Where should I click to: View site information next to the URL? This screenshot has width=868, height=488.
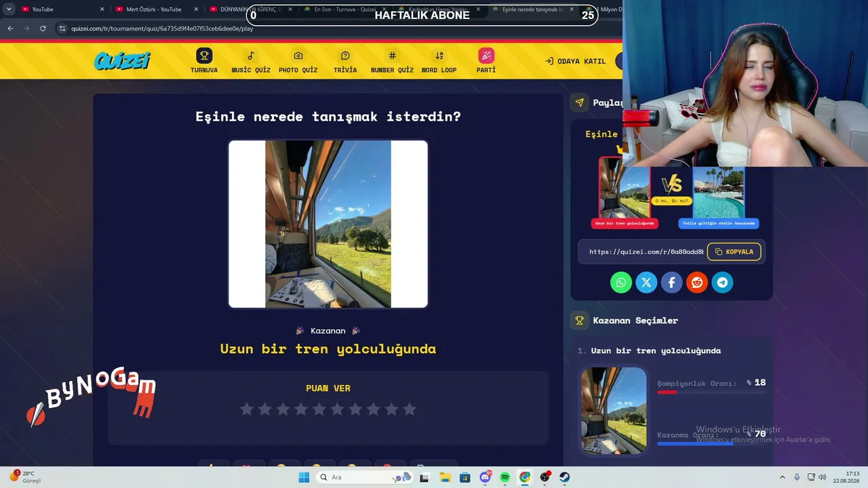(62, 28)
